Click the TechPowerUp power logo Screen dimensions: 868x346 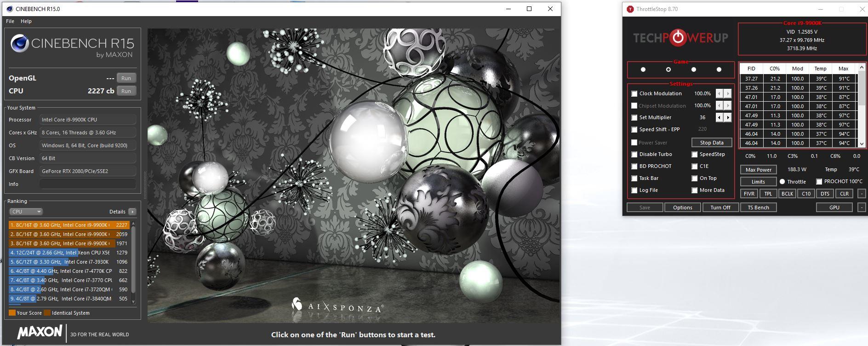tap(678, 38)
